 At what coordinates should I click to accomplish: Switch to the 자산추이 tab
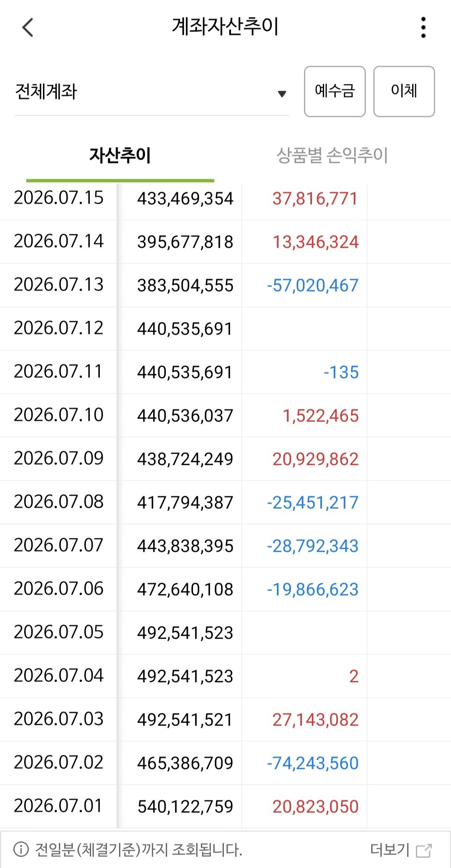pos(120,155)
